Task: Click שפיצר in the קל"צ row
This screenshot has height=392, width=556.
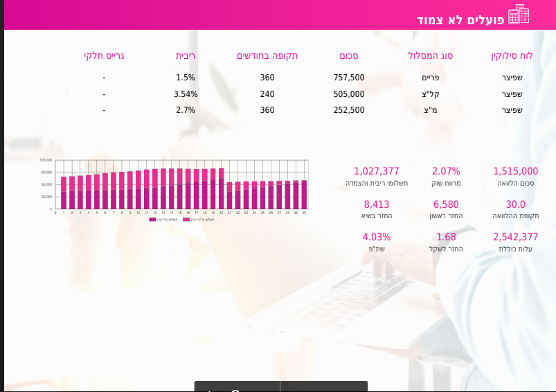Action: pos(512,94)
